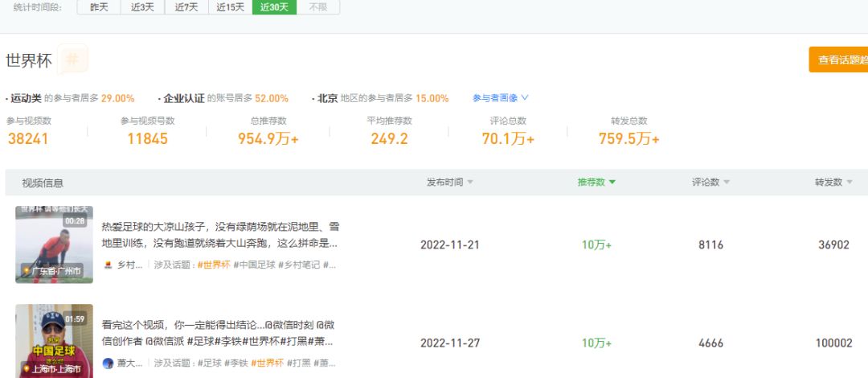The image size is (868, 378).
Task: Click the #李铁 topic tag
Action: [235, 364]
